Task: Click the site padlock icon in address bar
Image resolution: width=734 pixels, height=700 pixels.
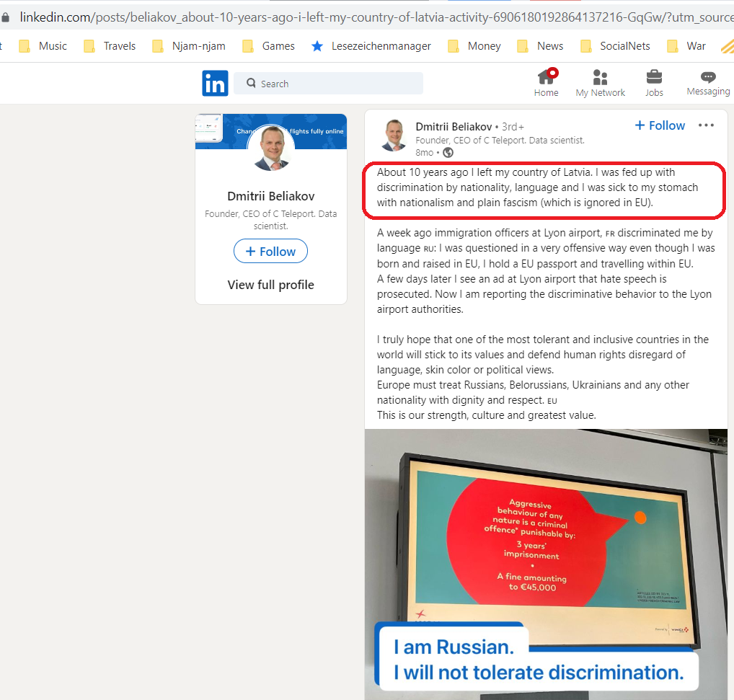Action: coord(5,17)
